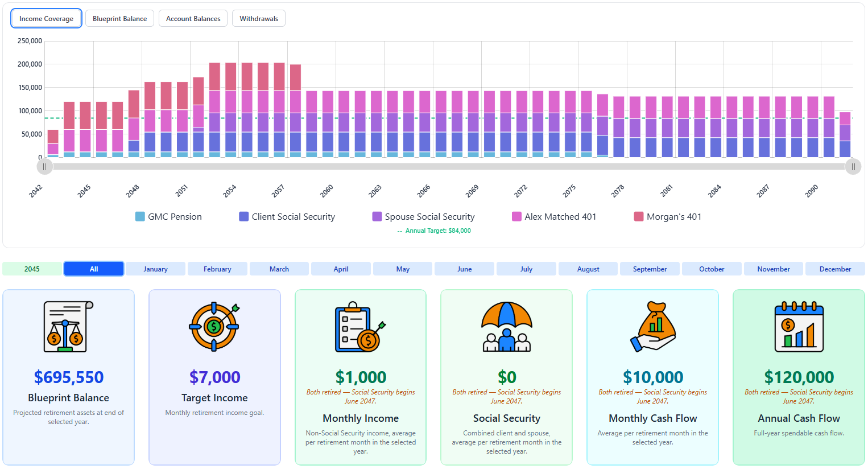Viewport: 868px width, 473px height.
Task: Switch to the Withdrawals tab
Action: pos(259,18)
